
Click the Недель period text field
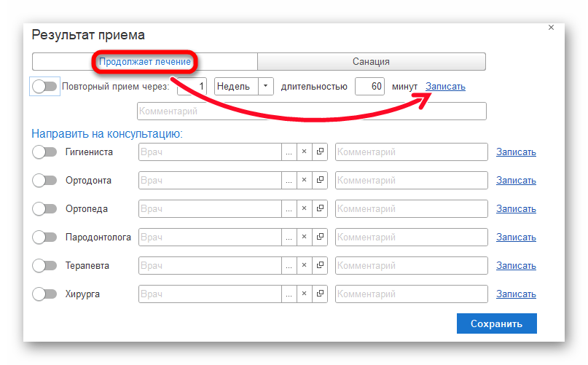[x=236, y=86]
